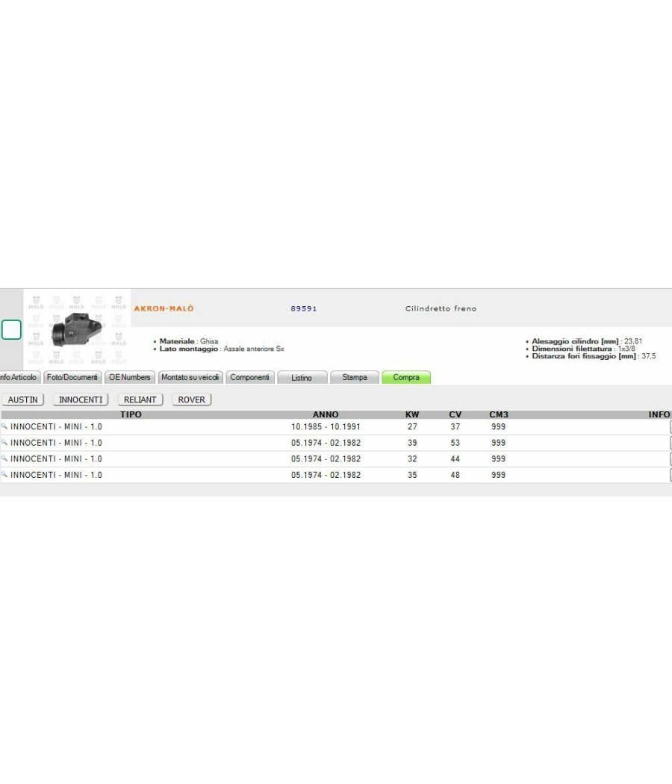Image resolution: width=672 pixels, height=784 pixels.
Task: Click the magnifier icon on the 27 KW row
Action: pyautogui.click(x=4, y=426)
